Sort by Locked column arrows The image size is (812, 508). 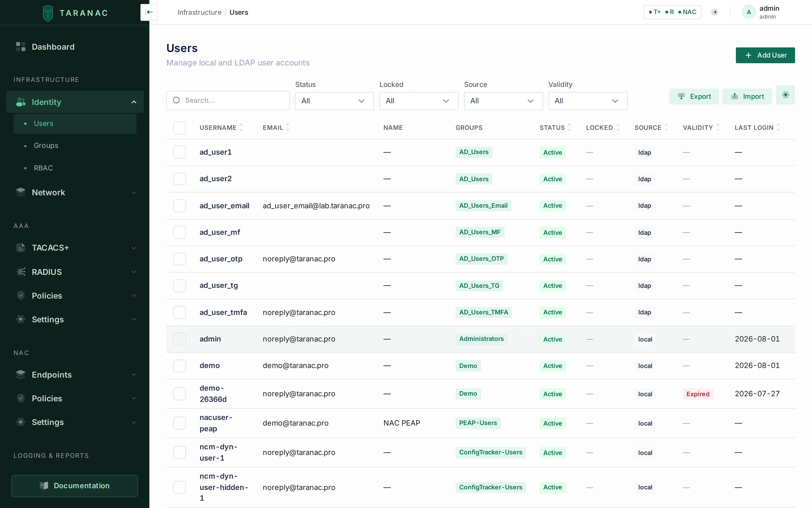click(x=618, y=127)
